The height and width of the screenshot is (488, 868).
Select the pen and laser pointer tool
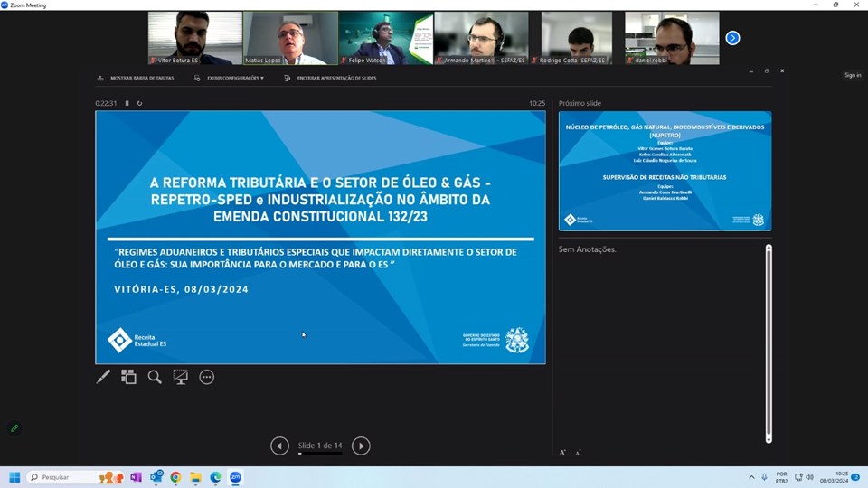point(103,377)
